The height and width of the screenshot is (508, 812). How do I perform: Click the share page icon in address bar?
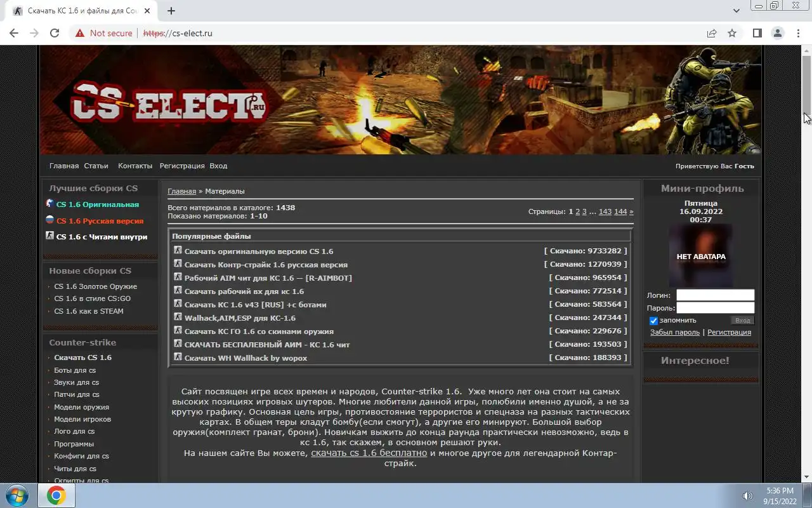click(x=712, y=33)
